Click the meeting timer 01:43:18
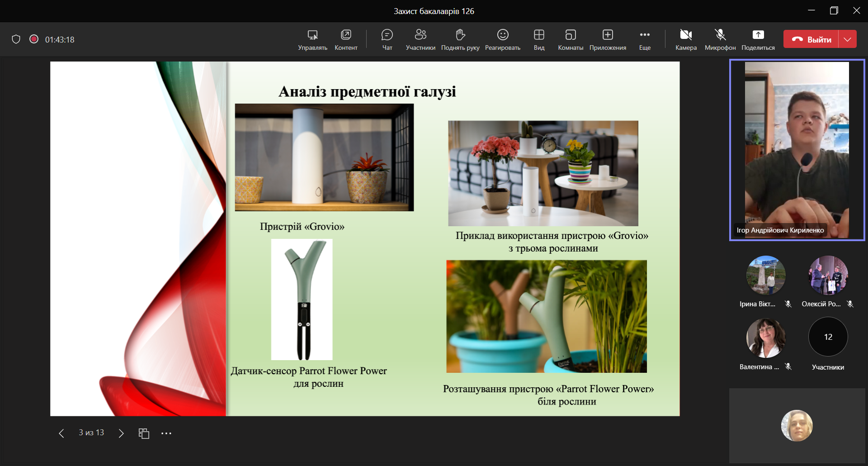The image size is (868, 466). coord(60,40)
